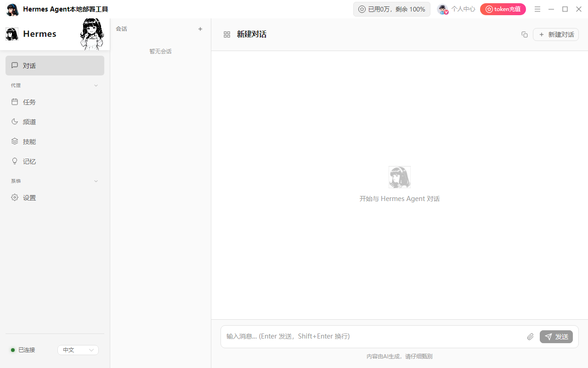Click the 已连接 connection status

[x=27, y=350]
